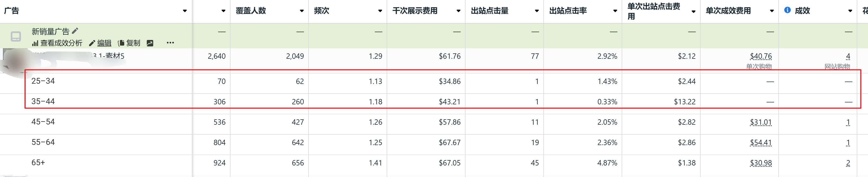The height and width of the screenshot is (177, 868).
Task: Select the 45–54 age breakdown row
Action: click(x=43, y=122)
